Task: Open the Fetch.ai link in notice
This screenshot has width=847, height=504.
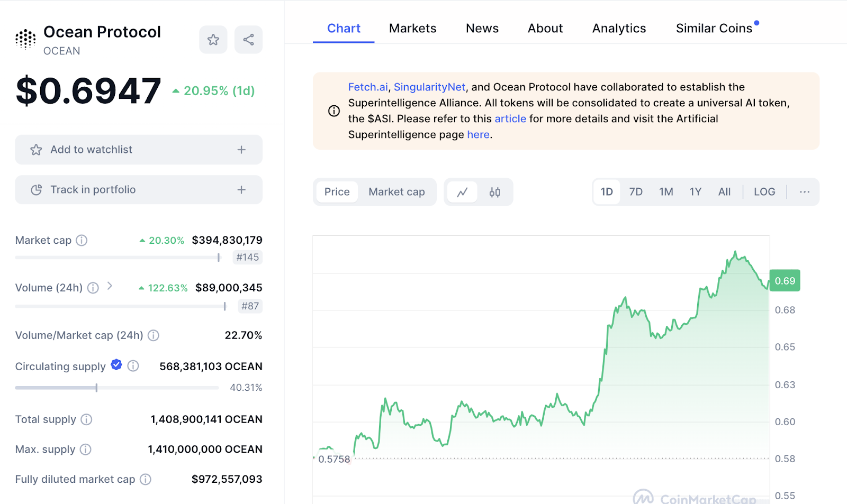Action: click(368, 87)
